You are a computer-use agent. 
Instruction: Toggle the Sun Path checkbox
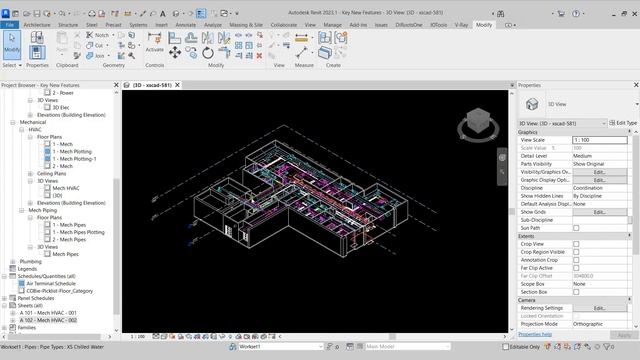[576, 228]
